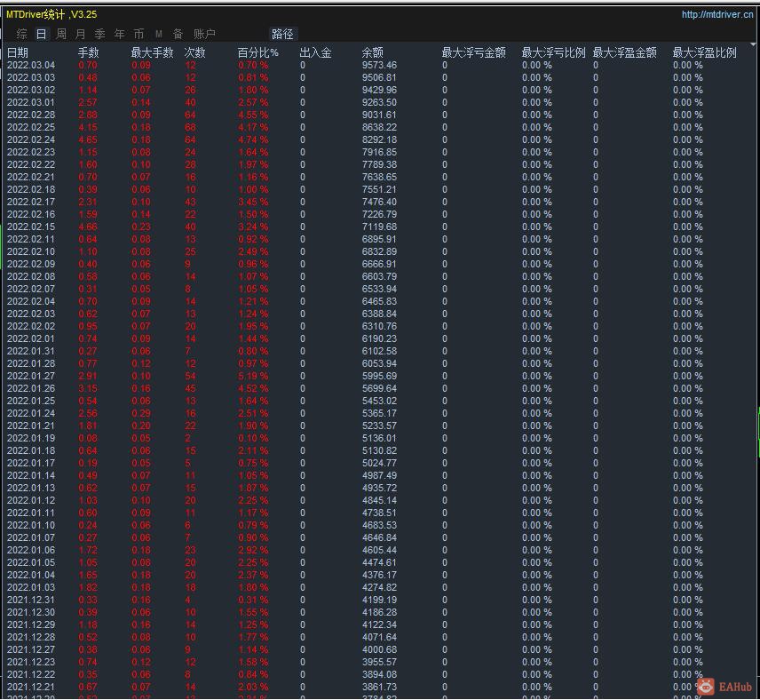Viewport: 760px width, 700px height.
Task: Sort by the 手数 column header
Action: click(89, 52)
